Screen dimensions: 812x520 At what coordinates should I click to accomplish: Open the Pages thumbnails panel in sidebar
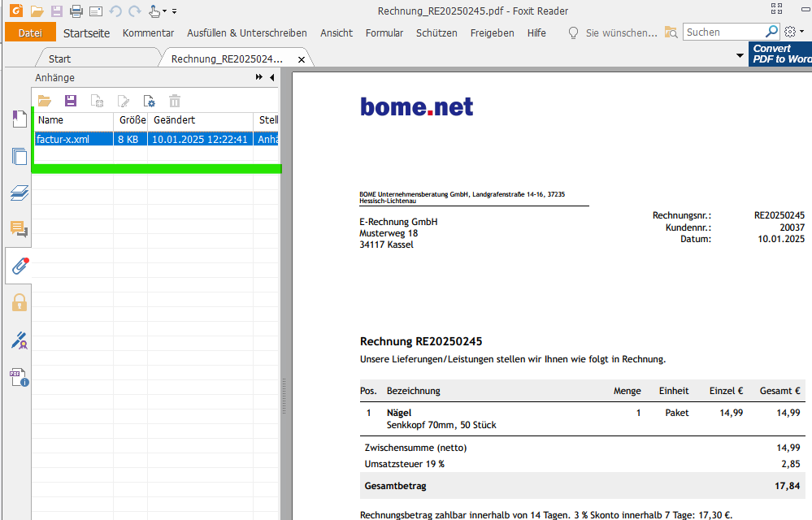(20, 156)
